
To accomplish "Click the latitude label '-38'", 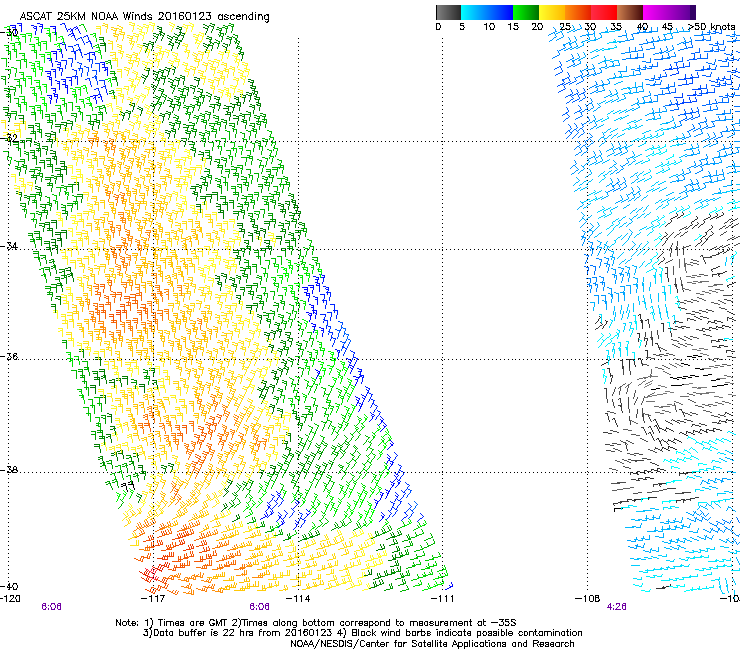I will [9, 470].
